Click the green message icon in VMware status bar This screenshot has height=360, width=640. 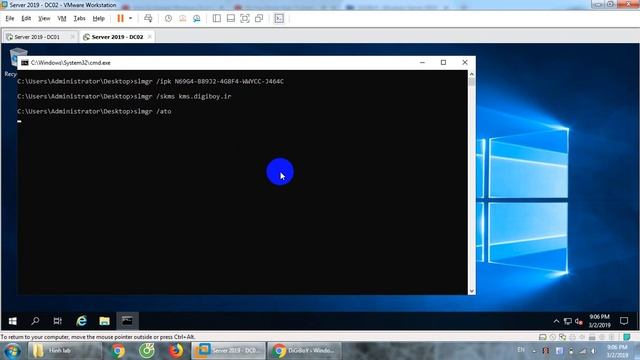click(x=627, y=337)
